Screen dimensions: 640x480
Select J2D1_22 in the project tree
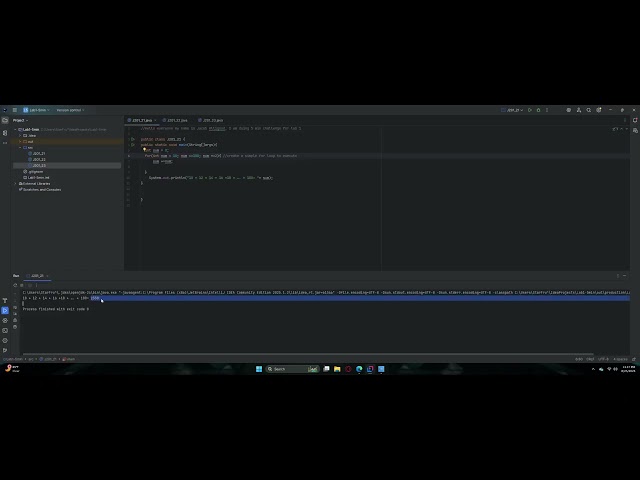pyautogui.click(x=37, y=160)
